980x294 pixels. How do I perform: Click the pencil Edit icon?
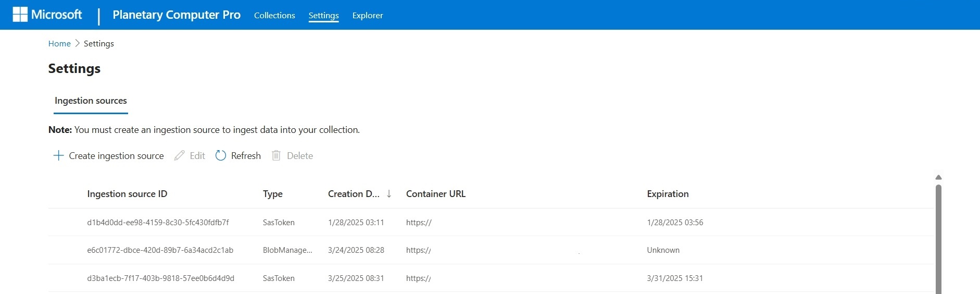coord(180,155)
